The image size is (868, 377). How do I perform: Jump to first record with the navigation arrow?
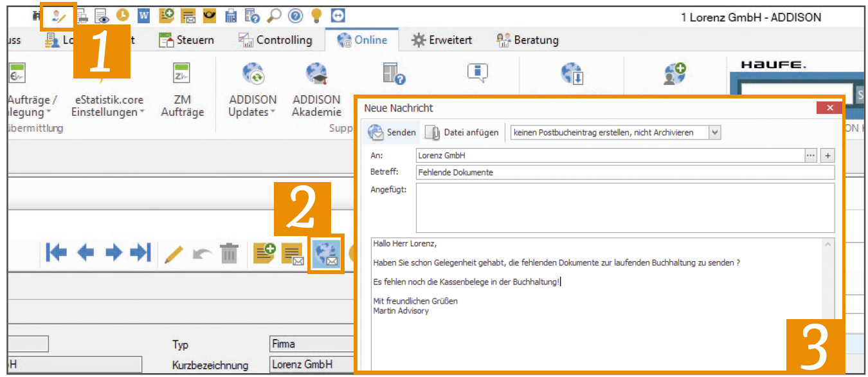point(56,253)
